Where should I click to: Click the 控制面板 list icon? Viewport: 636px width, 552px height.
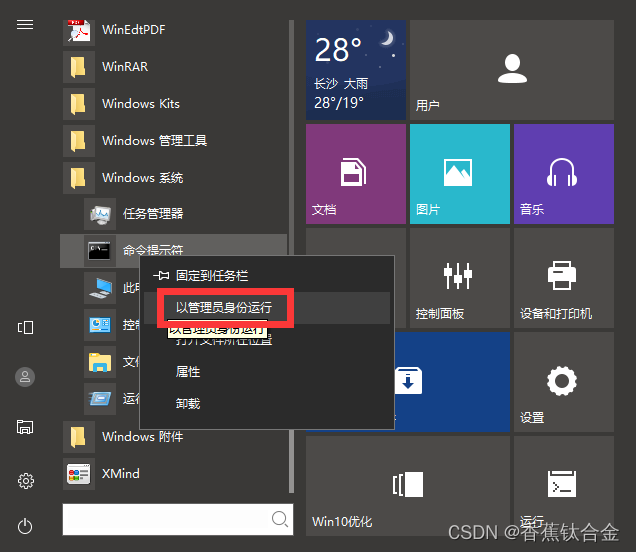100,324
